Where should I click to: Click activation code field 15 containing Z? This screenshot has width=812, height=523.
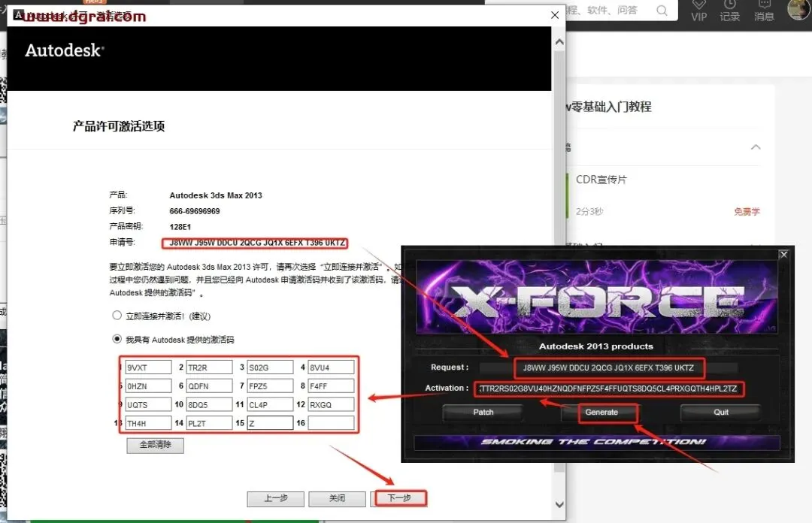[x=270, y=423]
